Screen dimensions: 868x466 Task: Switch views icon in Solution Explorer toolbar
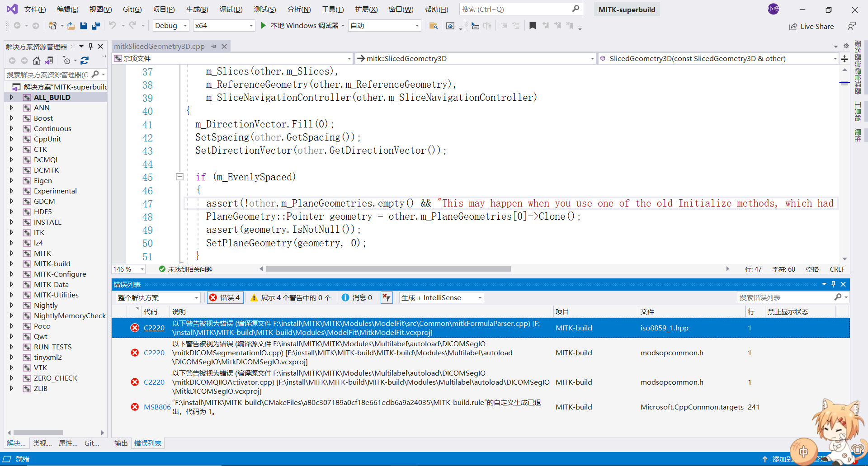49,60
